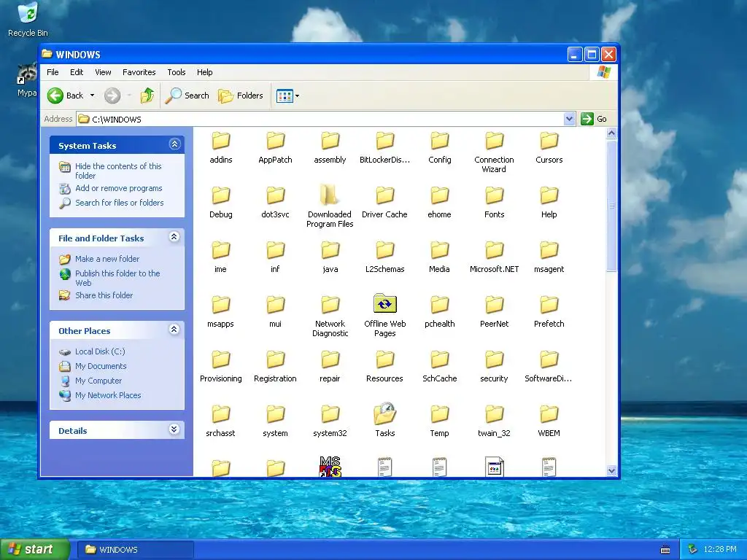Click scrollbar down arrow in file list

(611, 470)
